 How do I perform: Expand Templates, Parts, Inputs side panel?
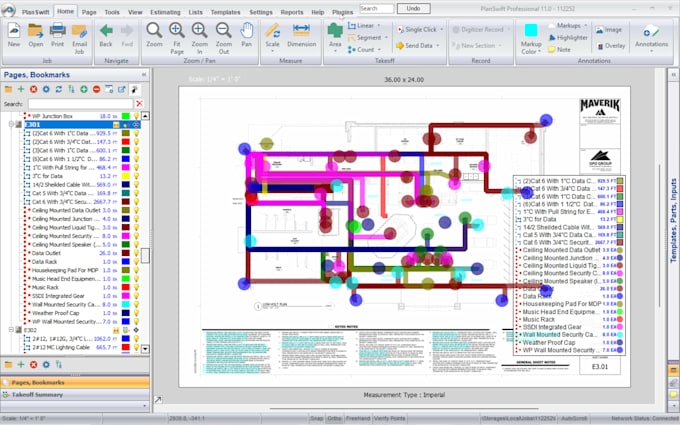point(673,75)
